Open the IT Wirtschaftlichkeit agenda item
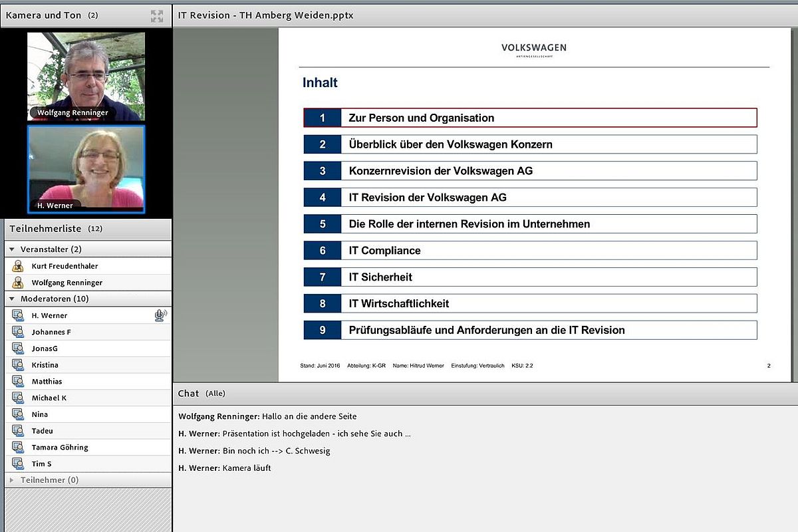The width and height of the screenshot is (798, 532). click(530, 304)
